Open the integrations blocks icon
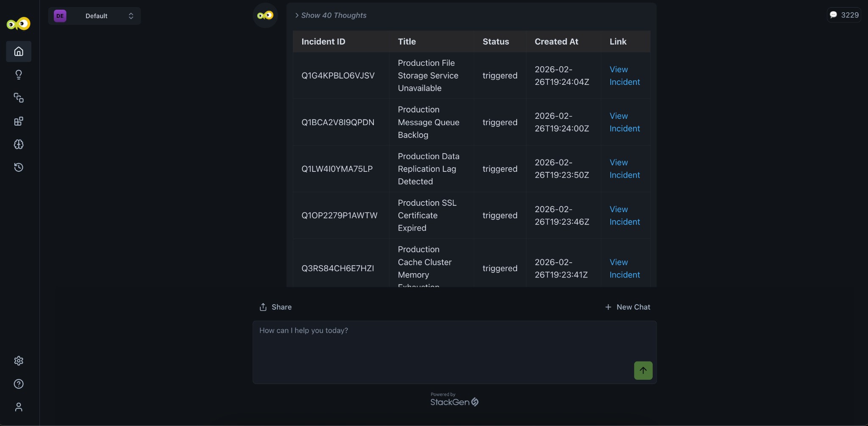 point(19,121)
